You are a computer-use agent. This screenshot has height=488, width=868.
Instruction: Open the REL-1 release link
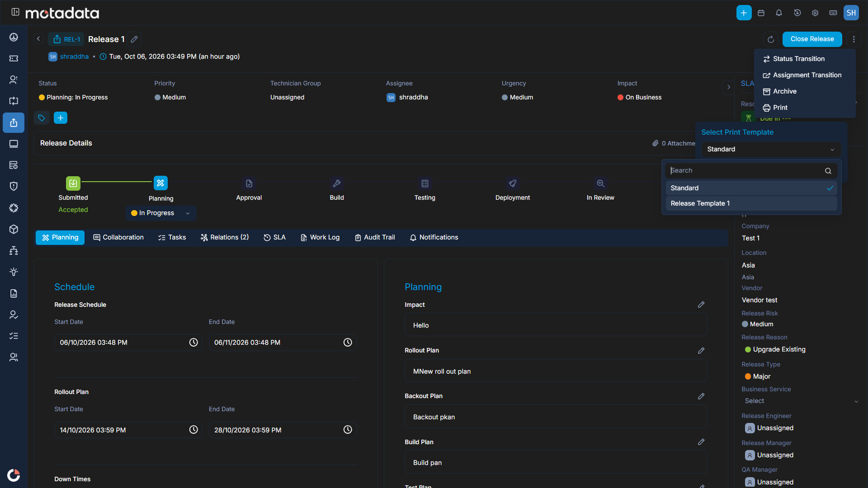point(66,39)
